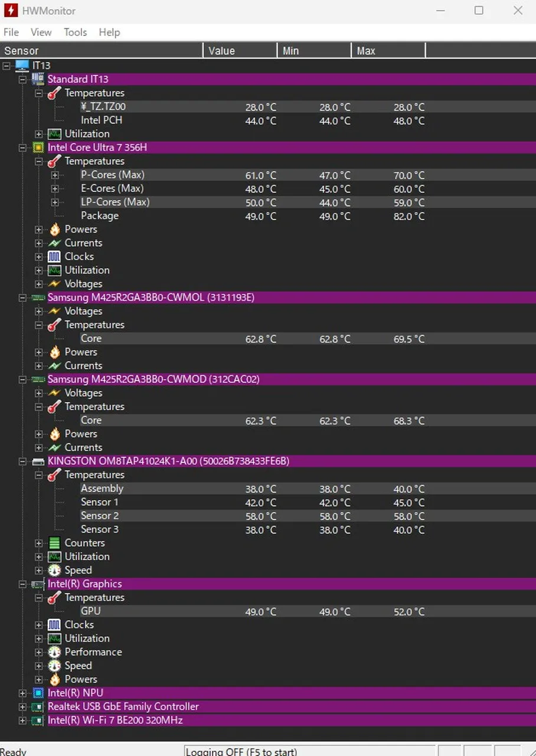The width and height of the screenshot is (536, 756).
Task: Click the GPU card icon for Intel(R) Graphics
Action: tap(38, 584)
